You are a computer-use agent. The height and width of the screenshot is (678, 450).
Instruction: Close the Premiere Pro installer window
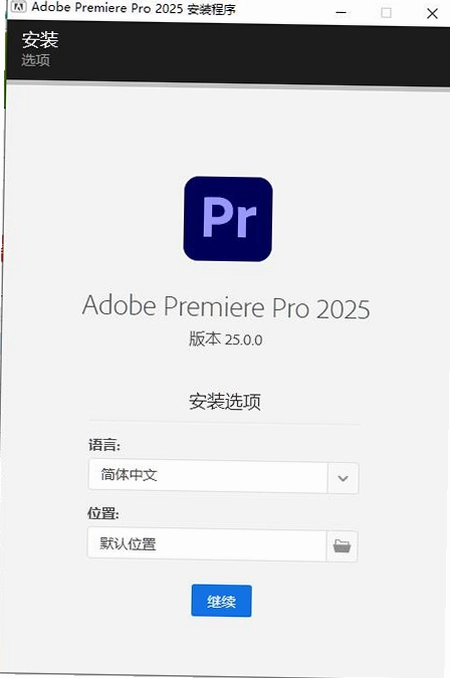click(x=432, y=13)
